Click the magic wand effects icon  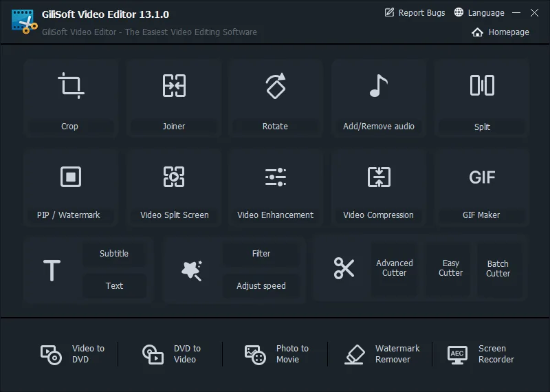192,270
